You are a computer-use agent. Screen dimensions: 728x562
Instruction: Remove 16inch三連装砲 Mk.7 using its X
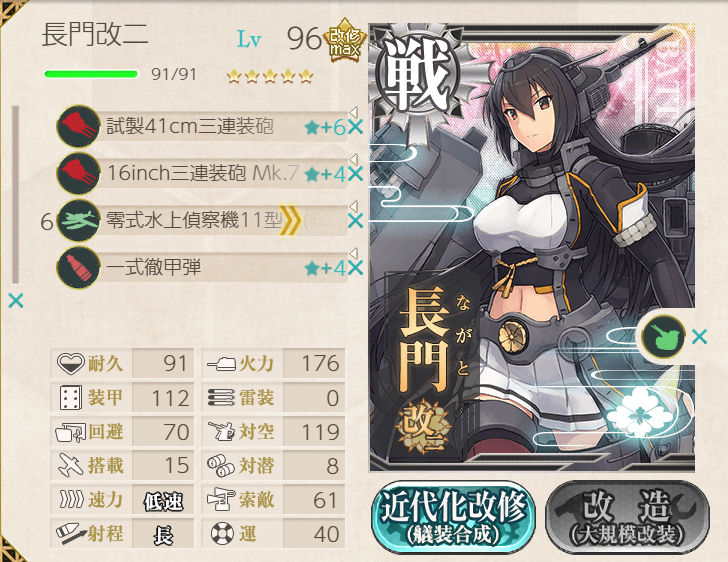355,174
